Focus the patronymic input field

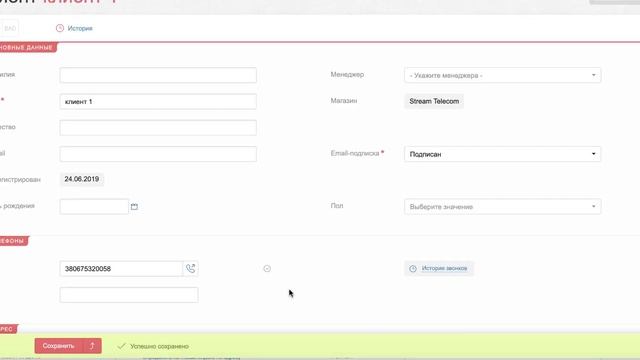[x=158, y=128]
